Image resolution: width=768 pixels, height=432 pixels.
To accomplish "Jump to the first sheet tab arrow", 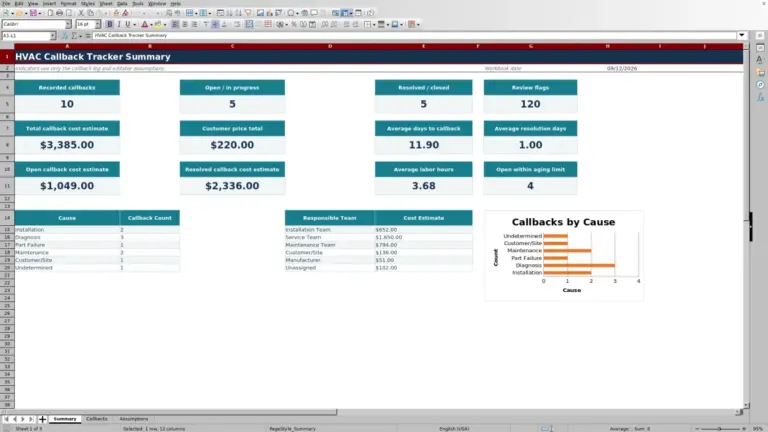I will point(6,419).
